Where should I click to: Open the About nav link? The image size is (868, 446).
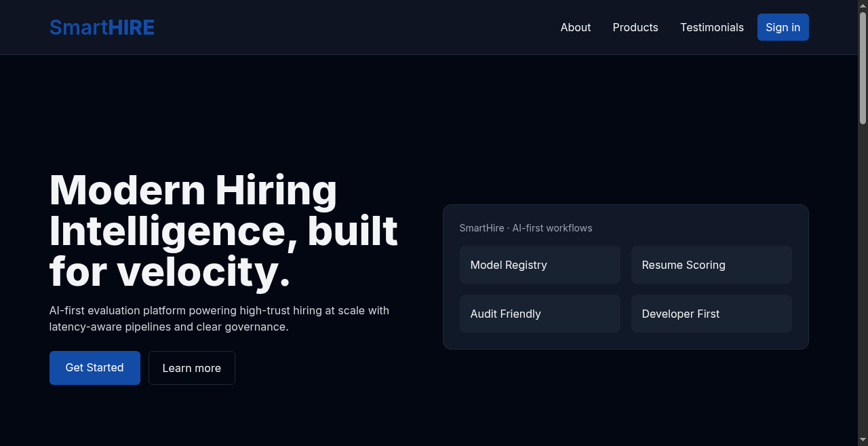tap(576, 27)
